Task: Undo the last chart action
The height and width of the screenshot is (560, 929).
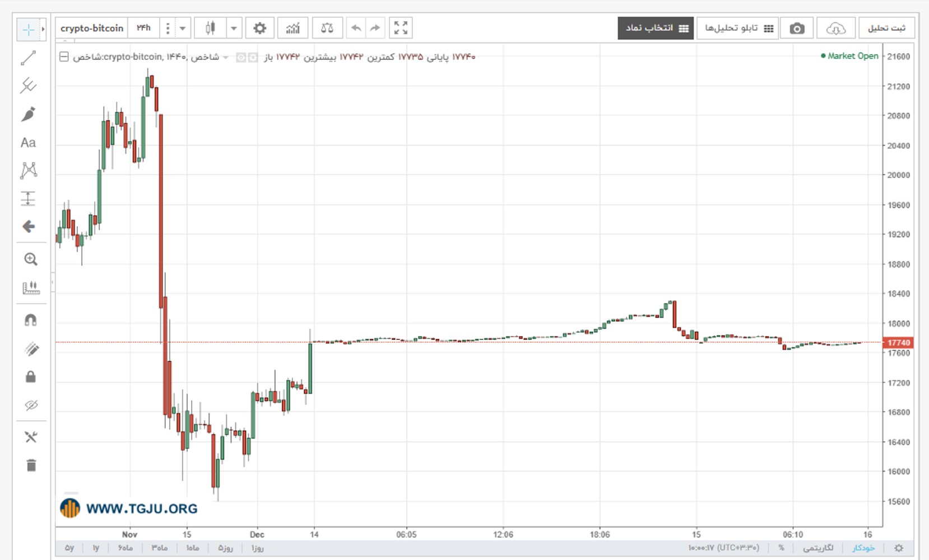Action: tap(356, 28)
